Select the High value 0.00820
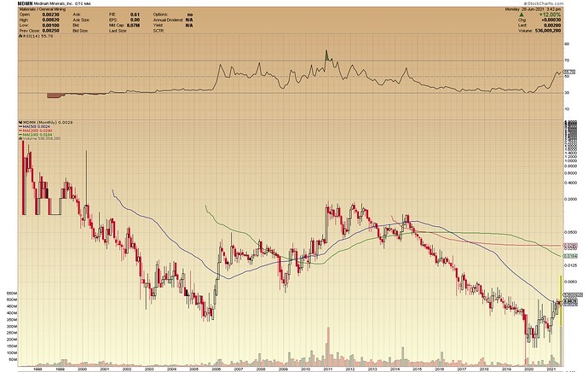 [52, 20]
